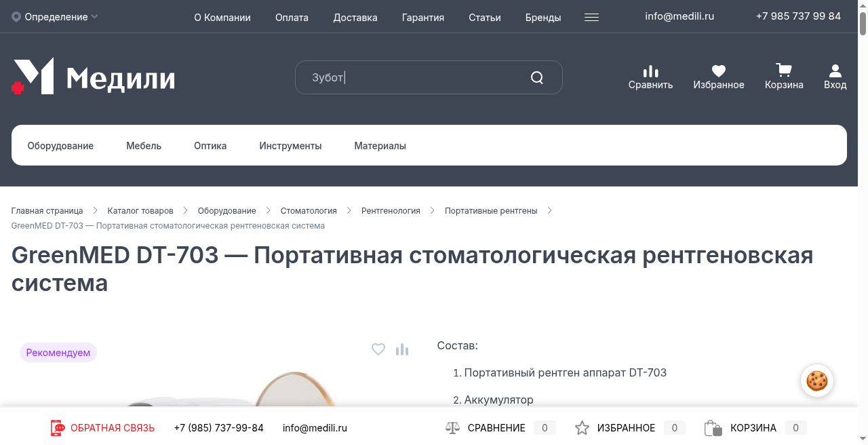Image resolution: width=868 pixels, height=445 pixels.
Task: Open СРАВНЕНИЕ in the bottom bar
Action: 496,428
